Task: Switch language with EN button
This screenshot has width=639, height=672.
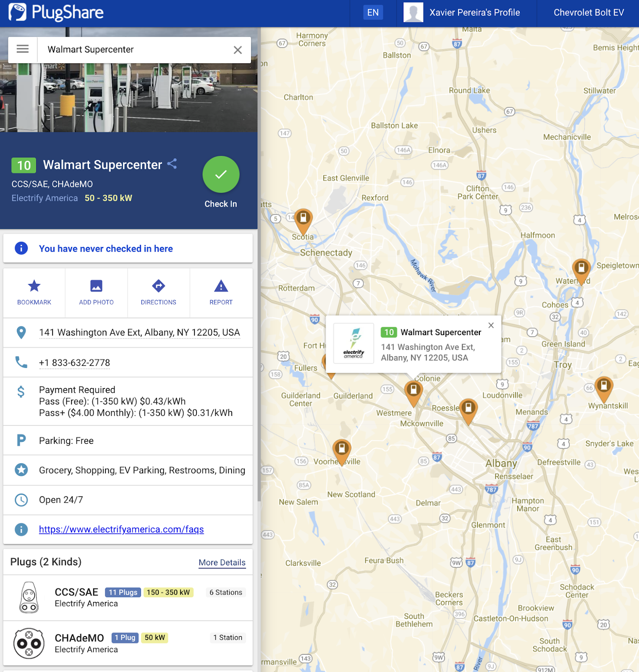Action: tap(373, 13)
